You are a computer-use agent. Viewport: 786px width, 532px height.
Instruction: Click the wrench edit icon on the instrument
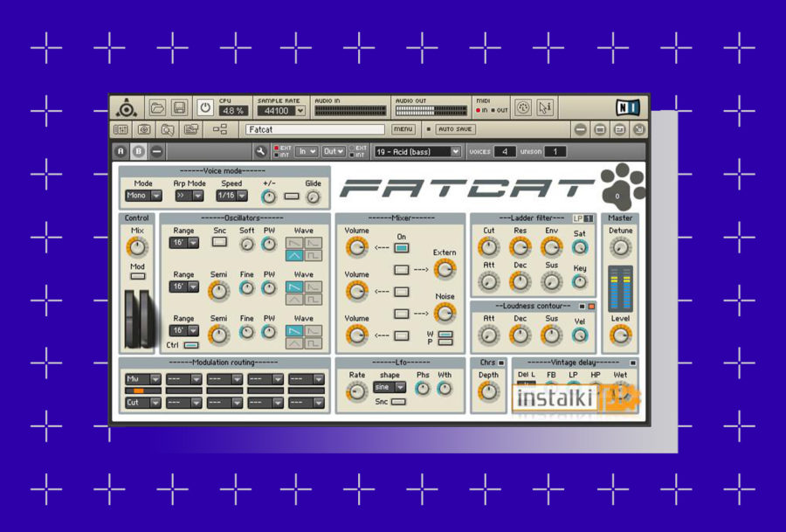click(261, 151)
